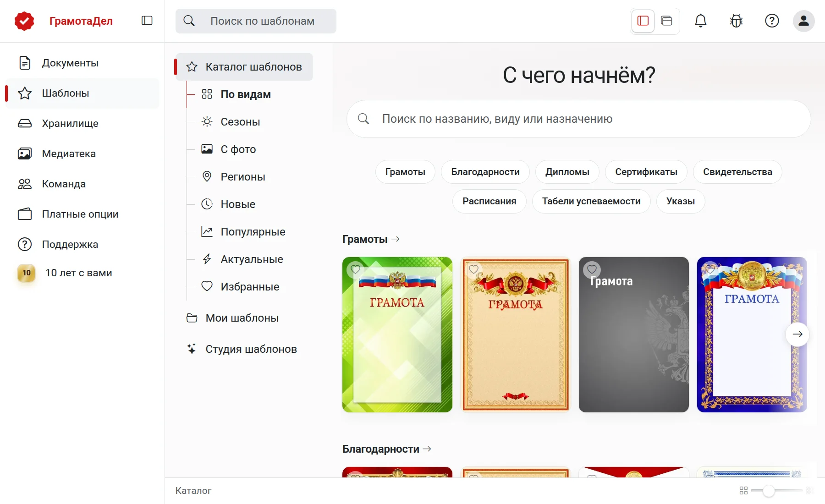Open the Благодарности section link

tap(387, 449)
